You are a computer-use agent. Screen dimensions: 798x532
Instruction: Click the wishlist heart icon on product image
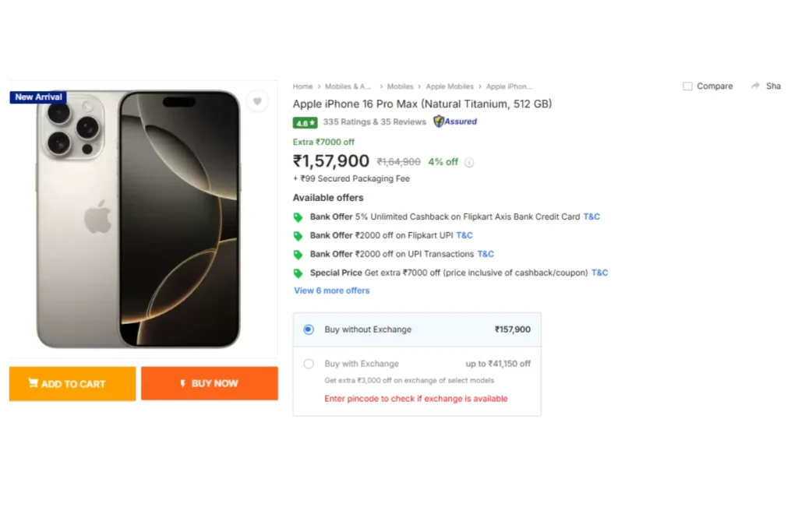coord(257,101)
